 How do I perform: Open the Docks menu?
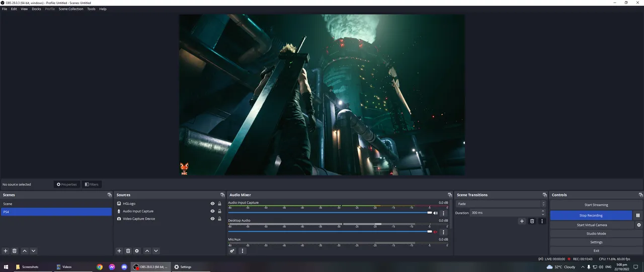(x=36, y=9)
